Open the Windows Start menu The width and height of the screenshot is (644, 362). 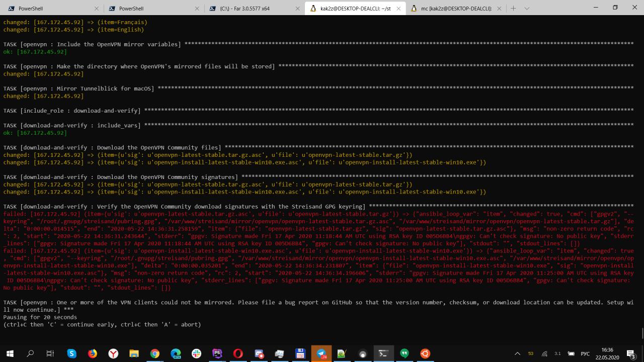pos(10,353)
